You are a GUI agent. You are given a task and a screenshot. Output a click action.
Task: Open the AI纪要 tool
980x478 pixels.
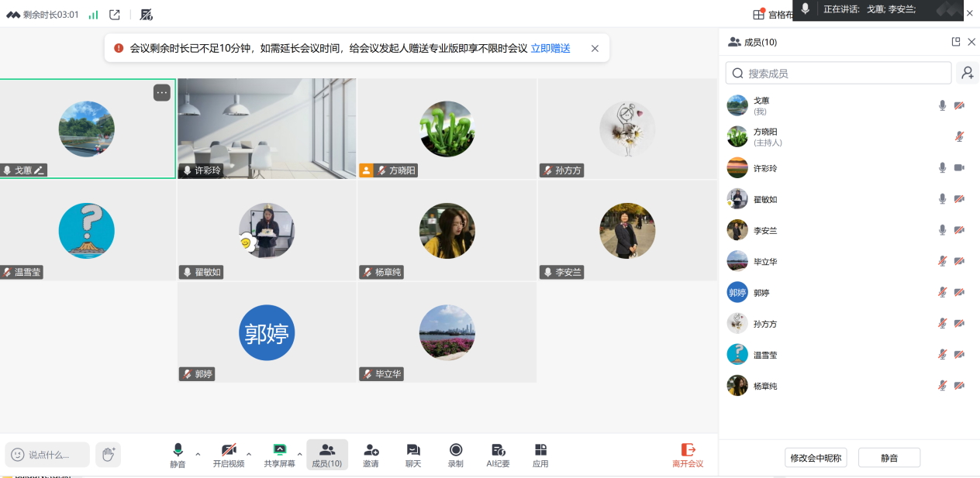pyautogui.click(x=498, y=455)
